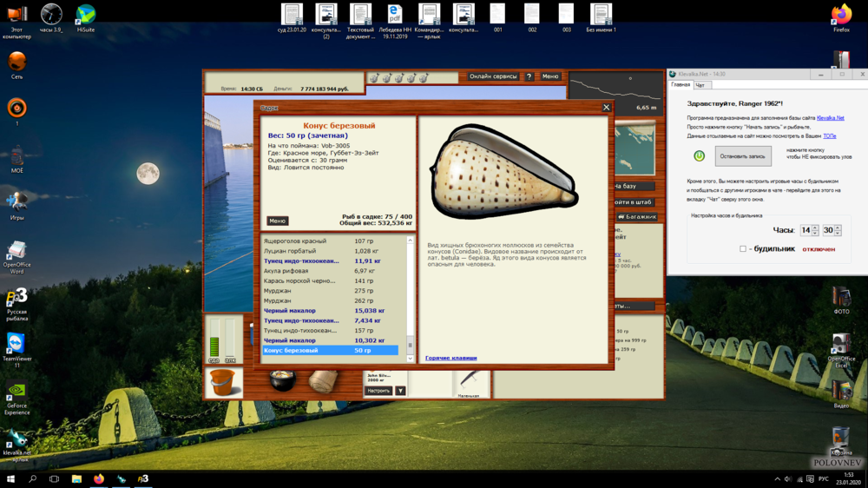Open Firefox from the Windows taskbar

click(98, 478)
